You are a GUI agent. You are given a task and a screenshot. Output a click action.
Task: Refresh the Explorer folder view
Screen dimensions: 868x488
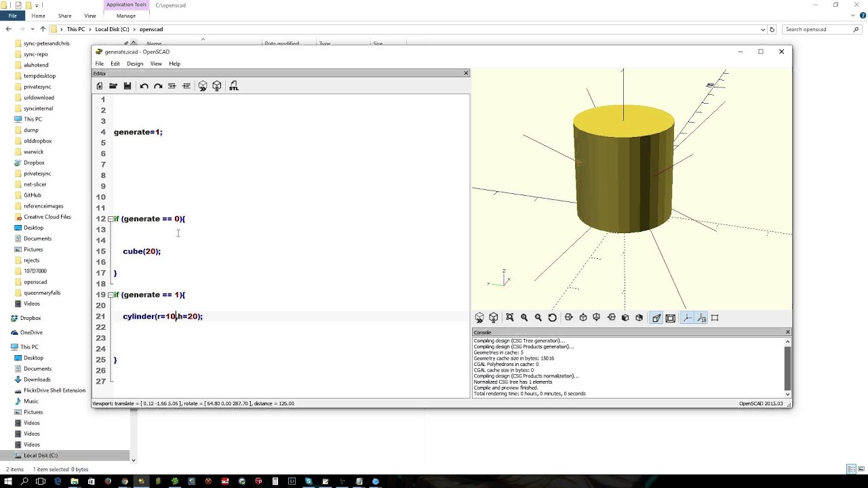point(772,29)
